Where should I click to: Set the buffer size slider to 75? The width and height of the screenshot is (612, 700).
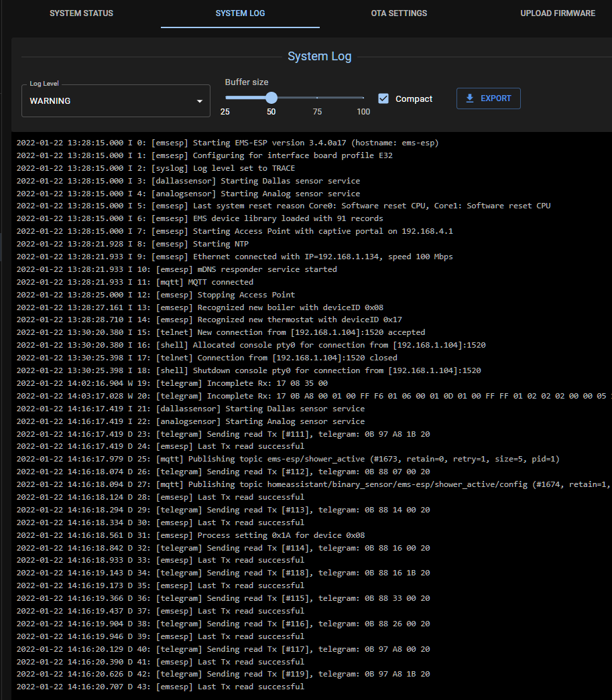pyautogui.click(x=317, y=98)
